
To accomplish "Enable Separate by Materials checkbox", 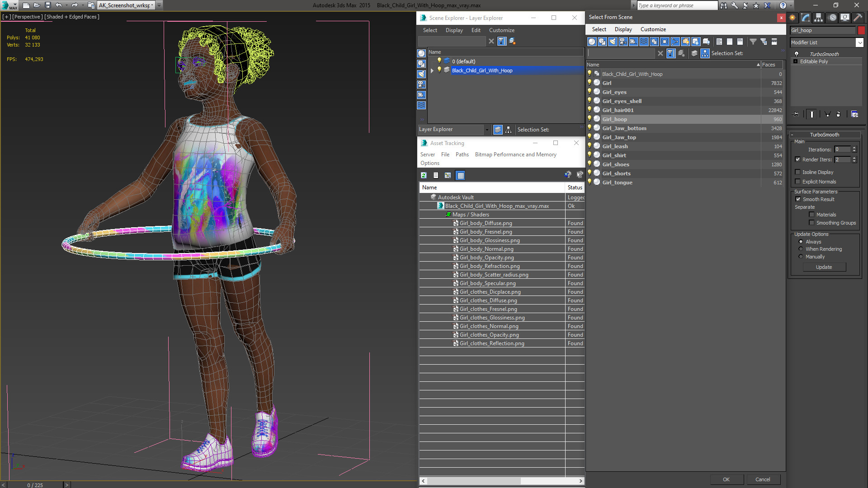I will tap(811, 214).
